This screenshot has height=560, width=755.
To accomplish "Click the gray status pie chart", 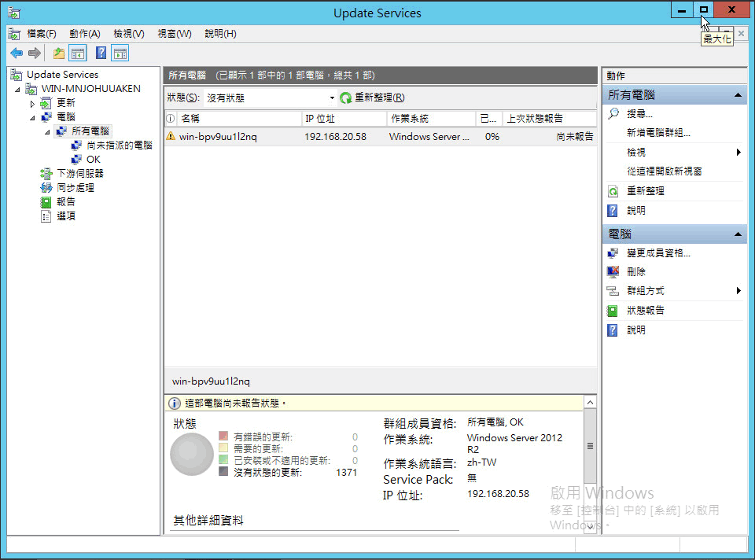I will coord(192,454).
